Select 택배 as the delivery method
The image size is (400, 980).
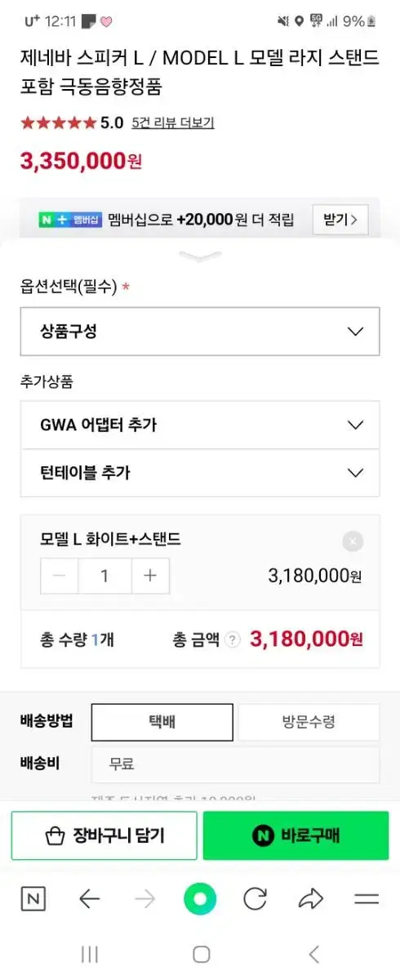(x=162, y=722)
